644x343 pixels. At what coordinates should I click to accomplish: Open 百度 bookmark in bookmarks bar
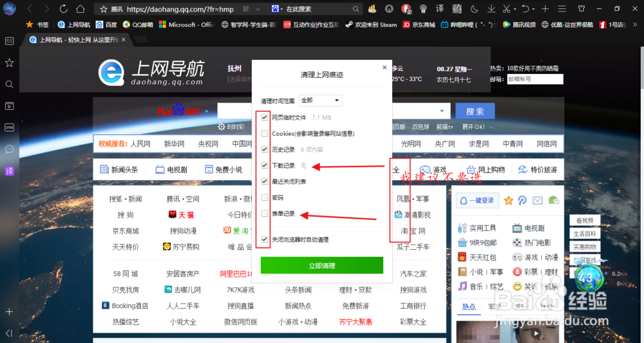pos(106,24)
